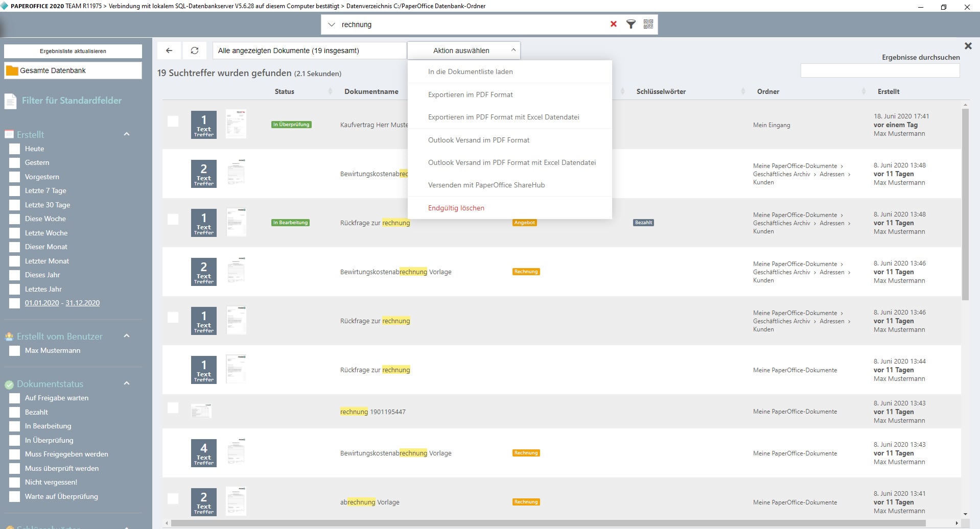Open the thumbnail of rechnung 1901195447

point(201,411)
